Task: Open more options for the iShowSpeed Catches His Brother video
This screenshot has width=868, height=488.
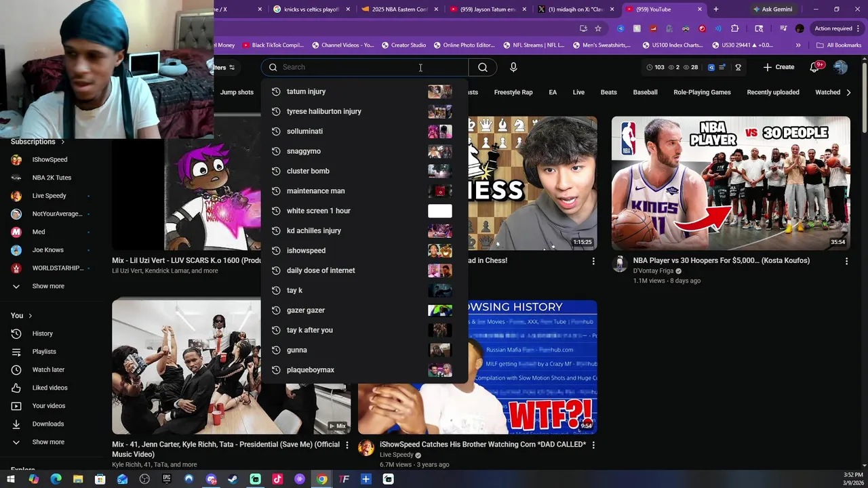Action: pos(593,445)
